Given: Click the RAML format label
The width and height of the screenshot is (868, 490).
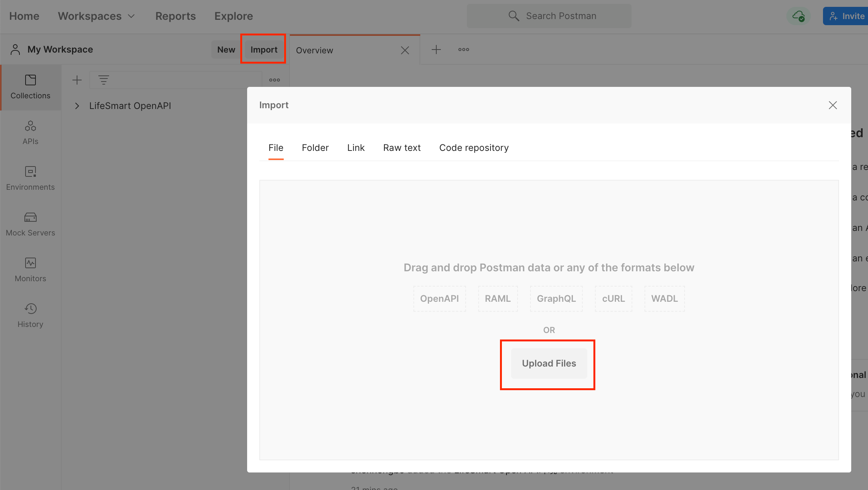Looking at the screenshot, I should click(x=498, y=299).
